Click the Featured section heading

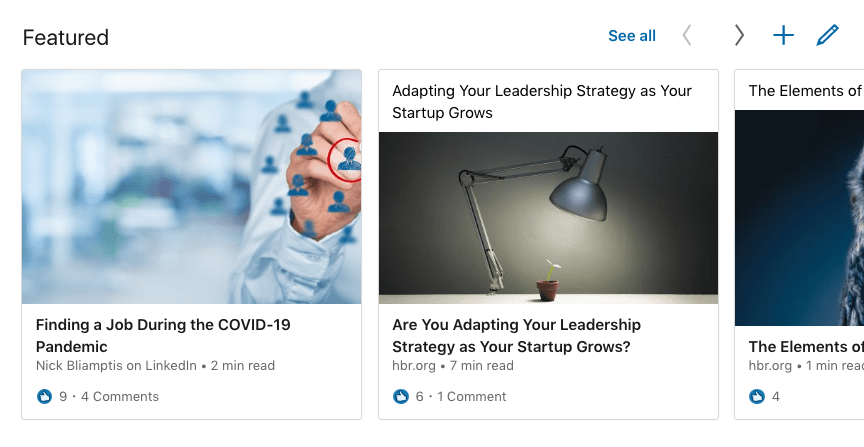click(66, 38)
